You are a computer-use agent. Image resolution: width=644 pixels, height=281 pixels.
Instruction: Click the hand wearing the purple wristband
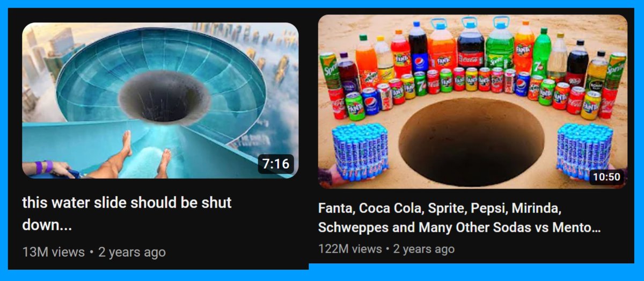click(53, 169)
